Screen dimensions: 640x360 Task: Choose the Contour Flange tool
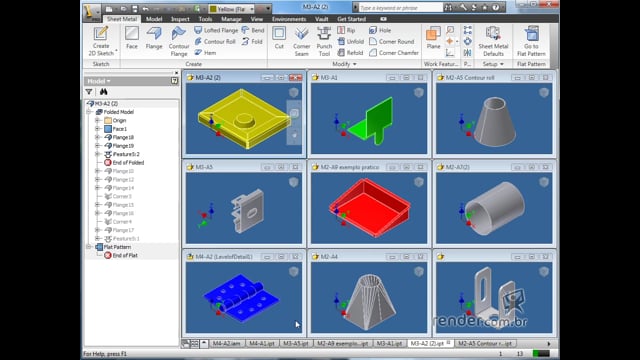pyautogui.click(x=179, y=41)
